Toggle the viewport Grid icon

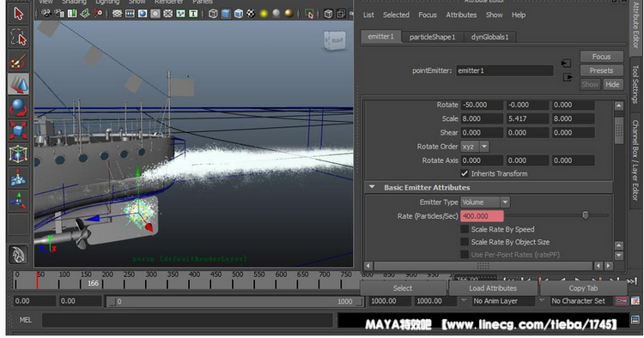tap(117, 14)
